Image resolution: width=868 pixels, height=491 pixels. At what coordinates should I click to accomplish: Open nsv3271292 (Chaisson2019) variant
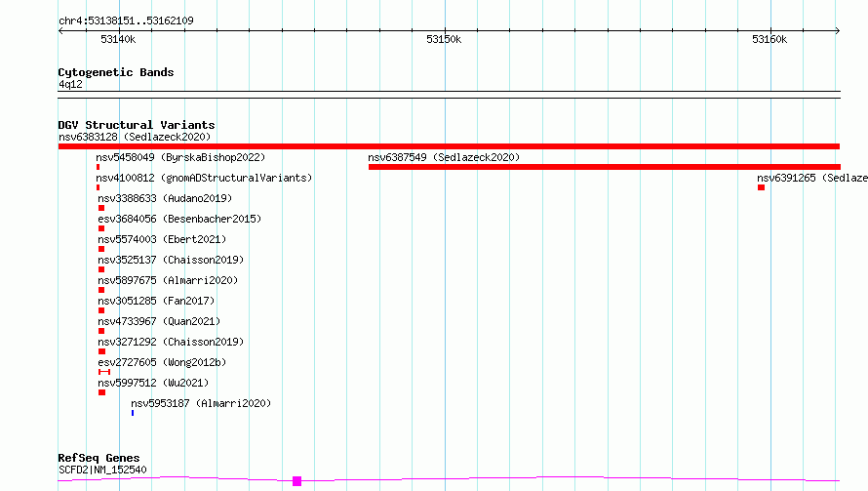click(171, 342)
